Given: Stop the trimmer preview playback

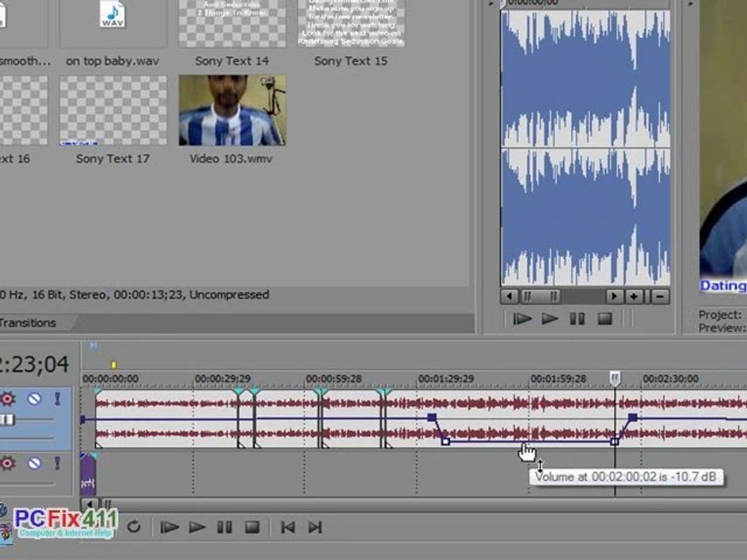Looking at the screenshot, I should coord(605,319).
